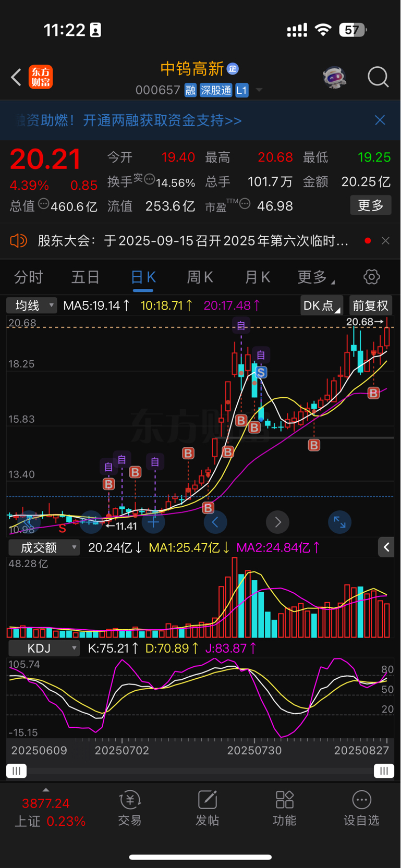Tap the 市盈 TTM info icon
This screenshot has width=401, height=868.
245,204
